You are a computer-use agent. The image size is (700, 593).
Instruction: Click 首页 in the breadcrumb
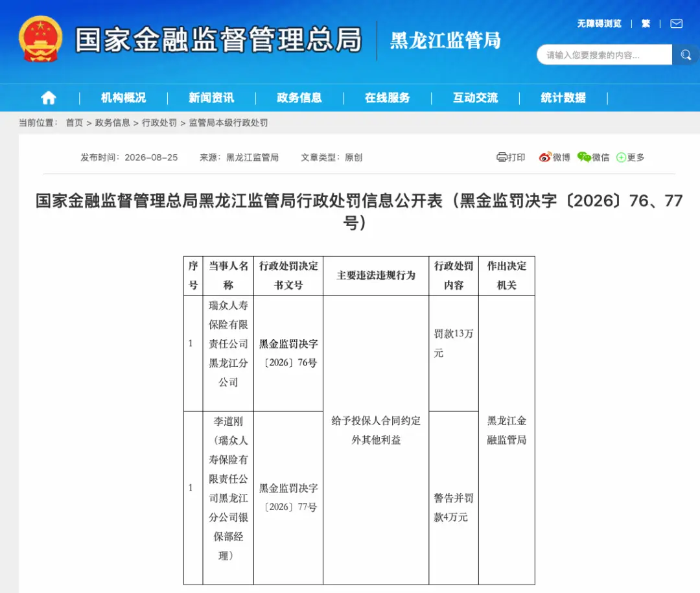pos(75,122)
